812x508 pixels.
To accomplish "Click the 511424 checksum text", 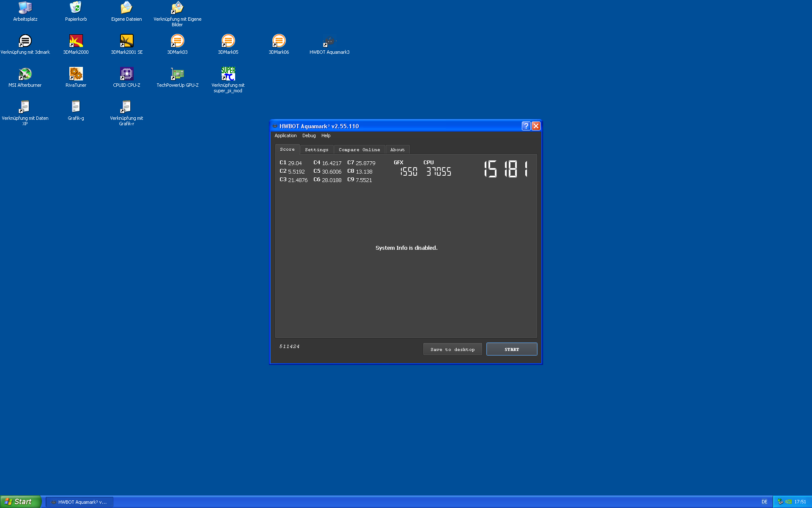I will click(289, 346).
